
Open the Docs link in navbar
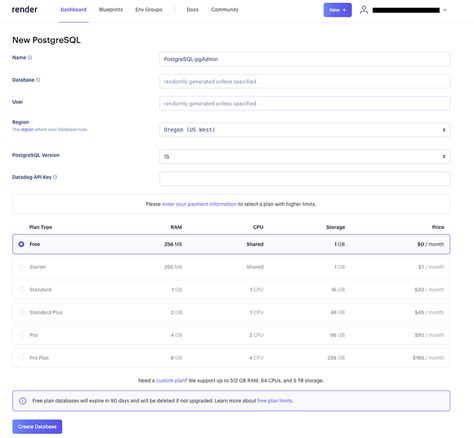[192, 10]
